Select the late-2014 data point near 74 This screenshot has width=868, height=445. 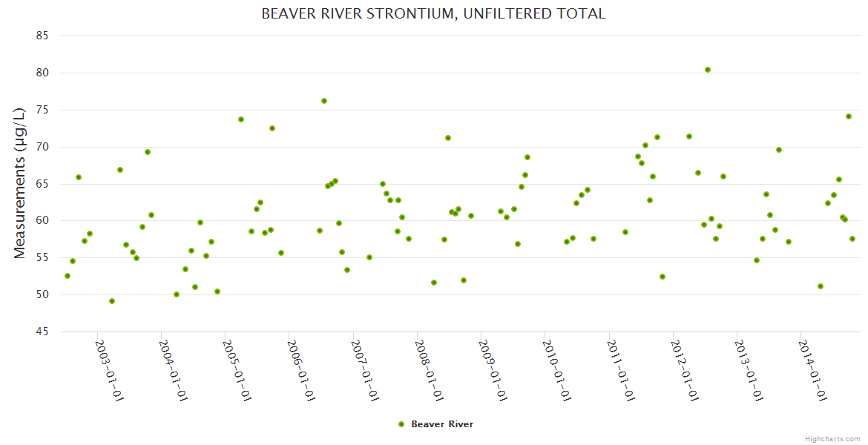tap(849, 116)
